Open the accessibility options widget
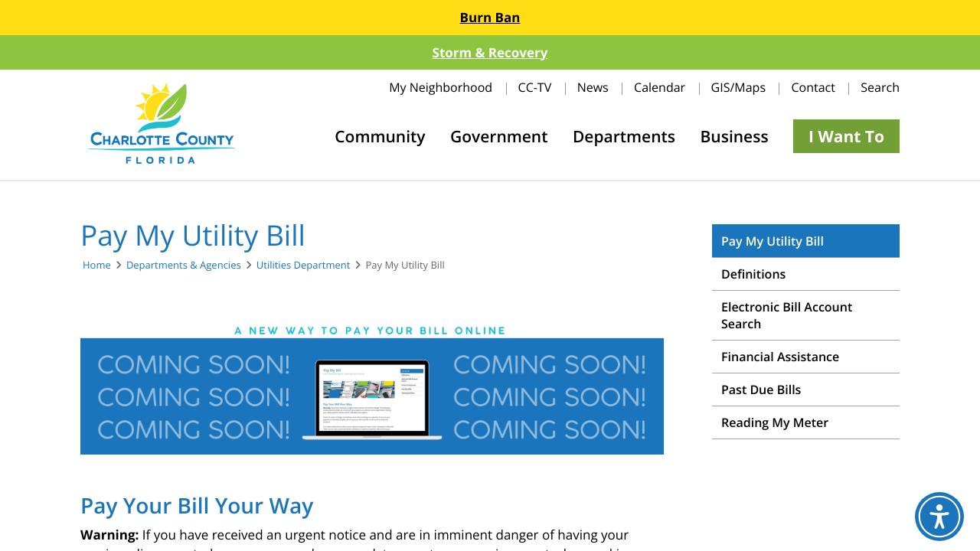The width and height of the screenshot is (980, 551). [x=939, y=517]
